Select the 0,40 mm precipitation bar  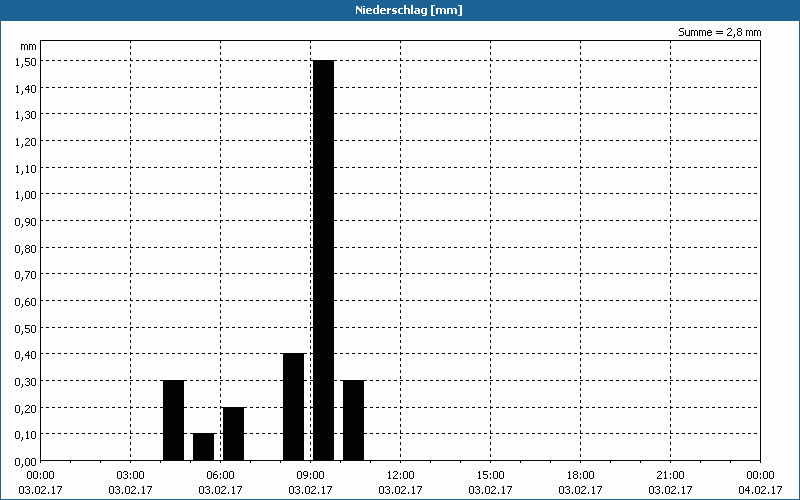pos(293,407)
